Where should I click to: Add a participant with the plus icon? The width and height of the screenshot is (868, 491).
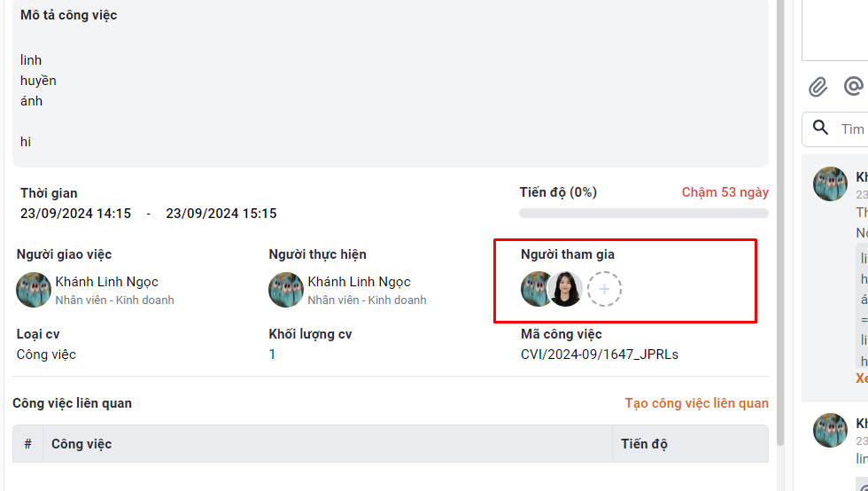[605, 289]
